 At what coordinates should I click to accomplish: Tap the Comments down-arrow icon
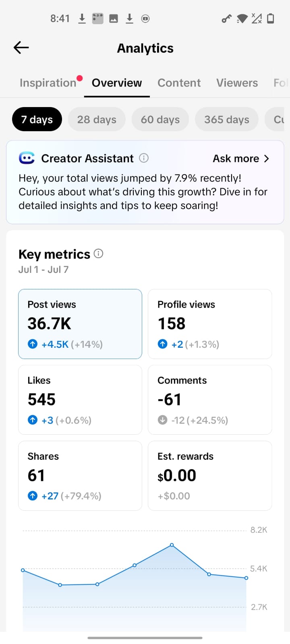pos(162,420)
